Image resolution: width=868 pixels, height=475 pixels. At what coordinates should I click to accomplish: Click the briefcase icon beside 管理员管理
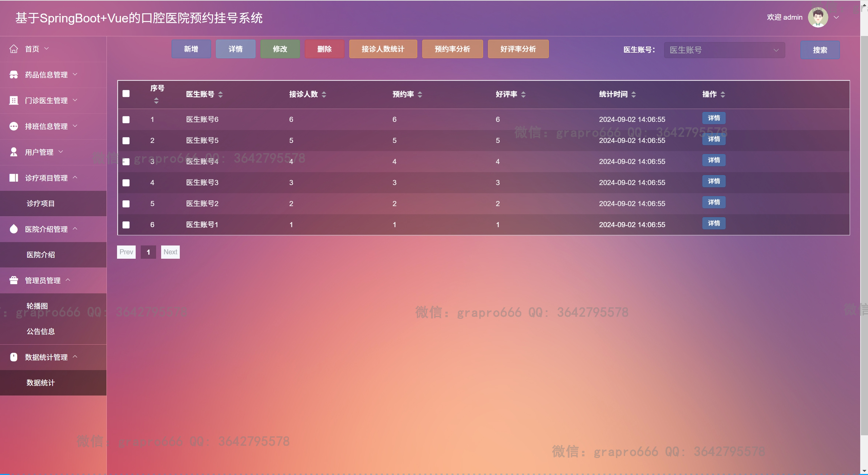14,280
